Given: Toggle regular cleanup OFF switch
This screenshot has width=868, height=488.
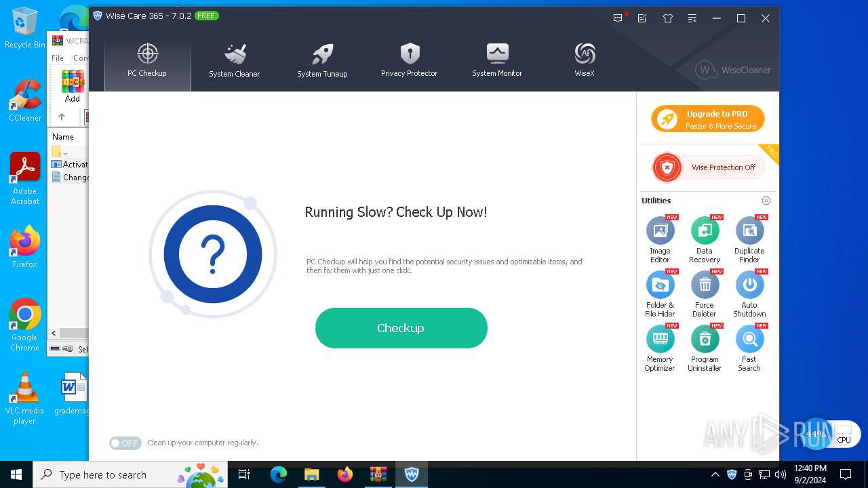Looking at the screenshot, I should [x=125, y=443].
